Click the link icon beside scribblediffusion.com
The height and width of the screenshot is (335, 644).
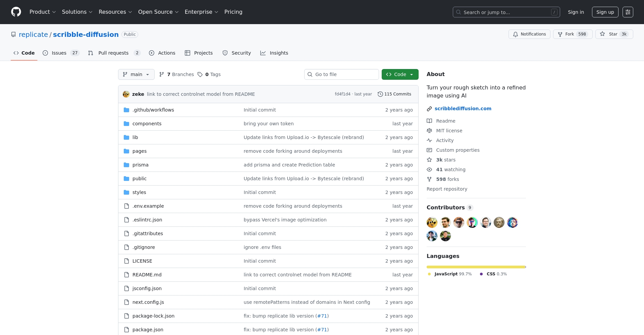point(429,109)
